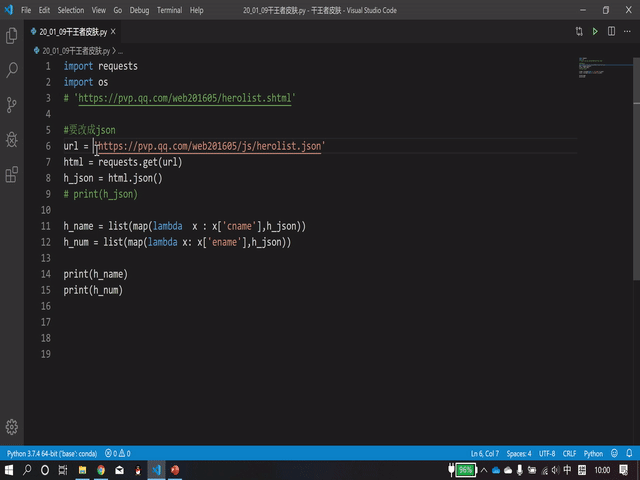640x480 pixels.
Task: Open More Actions ellipsis in editor toolbar
Action: [x=627, y=31]
